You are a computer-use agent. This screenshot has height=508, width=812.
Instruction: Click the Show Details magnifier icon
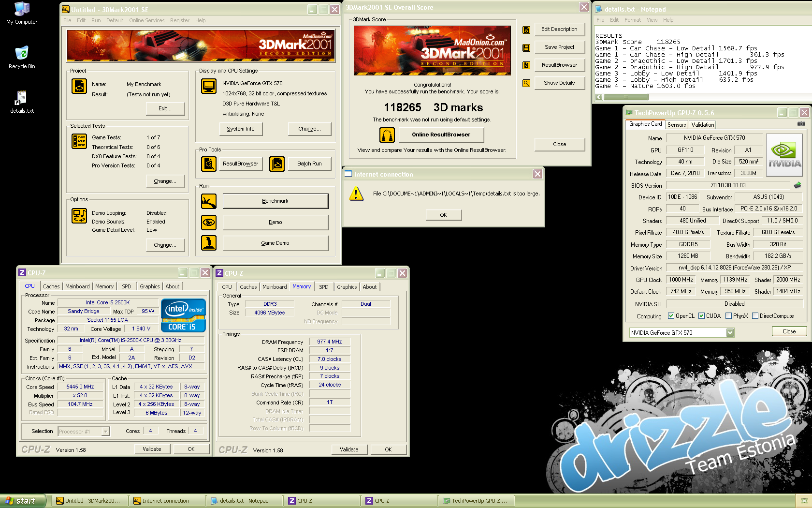(x=526, y=83)
